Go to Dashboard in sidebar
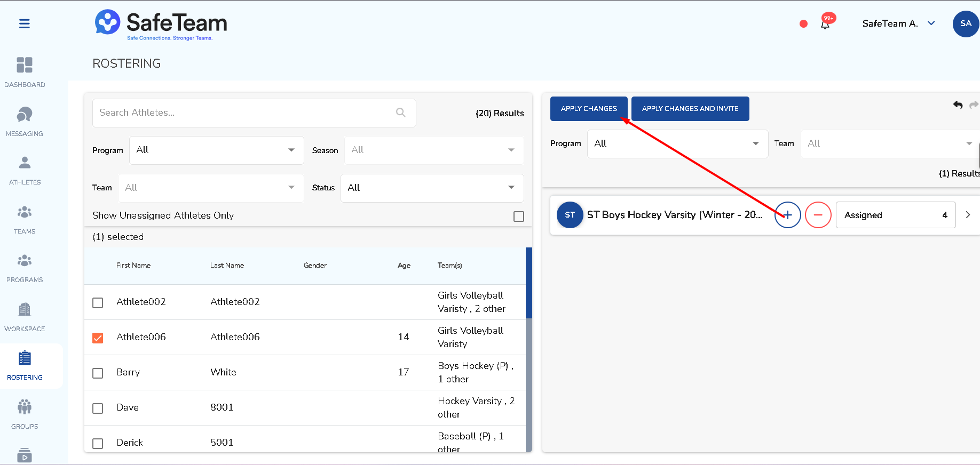The width and height of the screenshot is (980, 465). coord(25,72)
